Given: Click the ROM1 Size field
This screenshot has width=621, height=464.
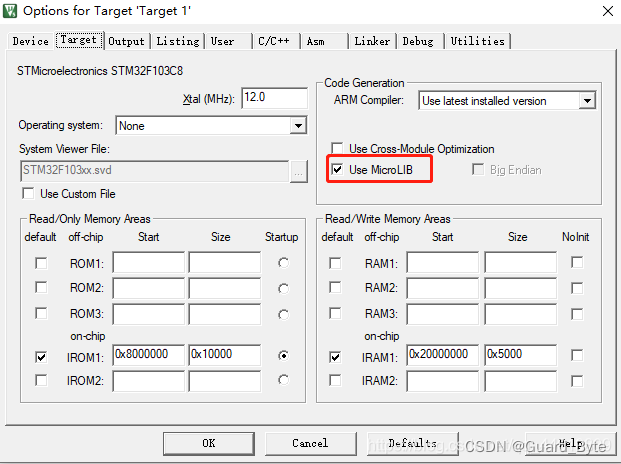Looking at the screenshot, I should tap(225, 262).
